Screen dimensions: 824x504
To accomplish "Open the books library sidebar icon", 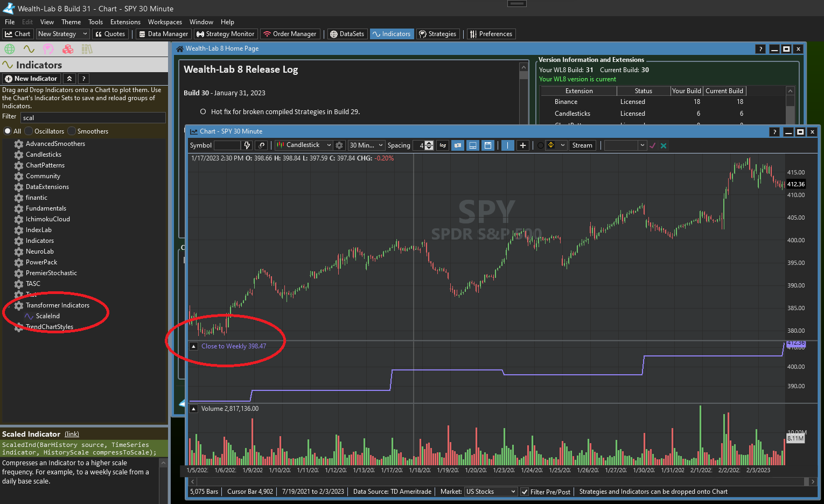I will point(87,49).
